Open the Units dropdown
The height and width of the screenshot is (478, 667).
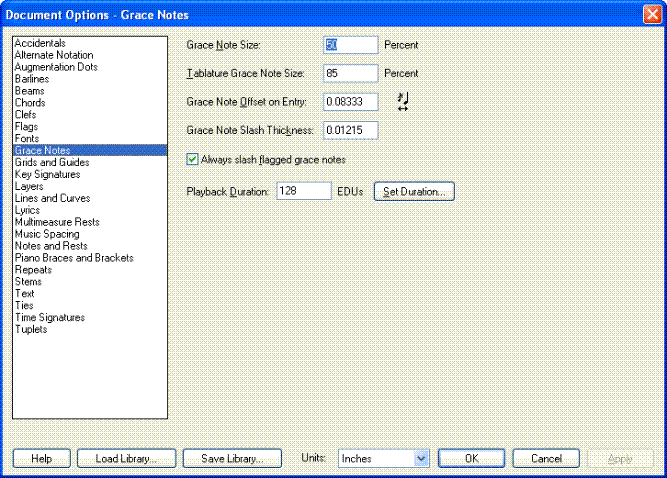pos(384,458)
